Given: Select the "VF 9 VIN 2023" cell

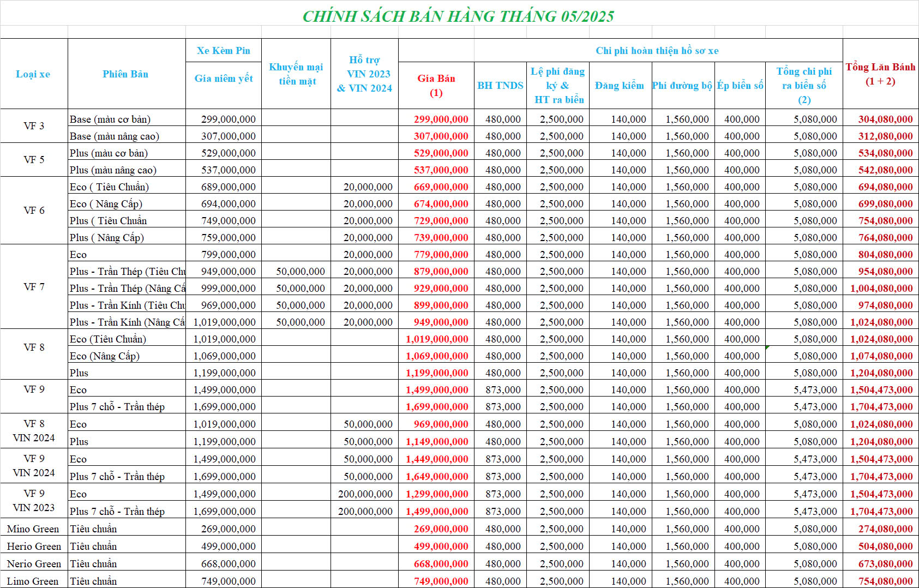Looking at the screenshot, I should click(34, 501).
